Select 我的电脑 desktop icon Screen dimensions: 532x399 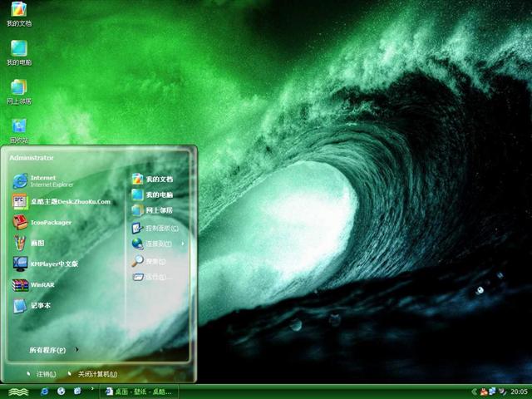tap(18, 52)
